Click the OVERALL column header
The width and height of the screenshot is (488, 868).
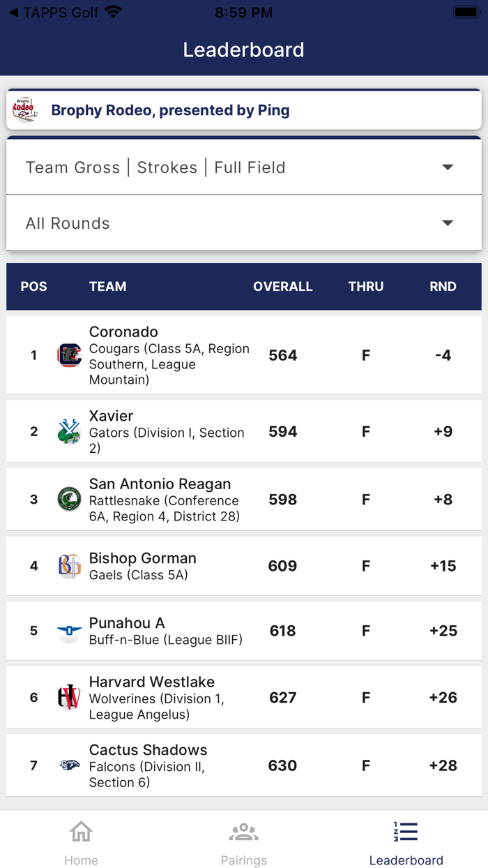(283, 286)
